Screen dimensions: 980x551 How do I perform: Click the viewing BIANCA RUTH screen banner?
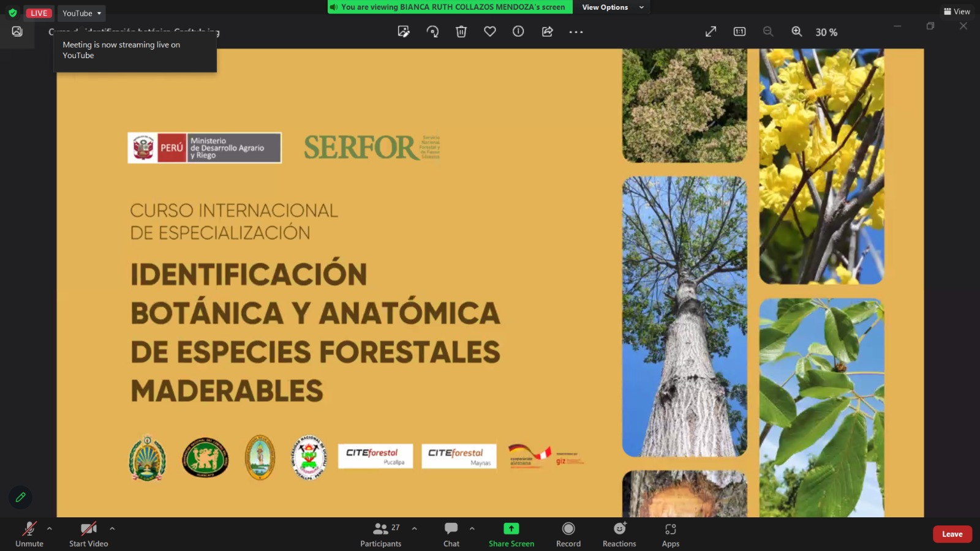[x=450, y=7]
